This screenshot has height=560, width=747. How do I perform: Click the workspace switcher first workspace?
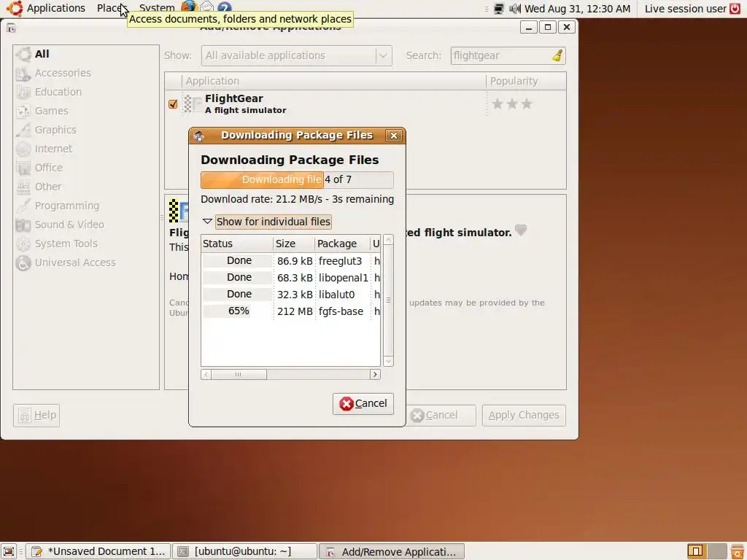click(x=695, y=551)
